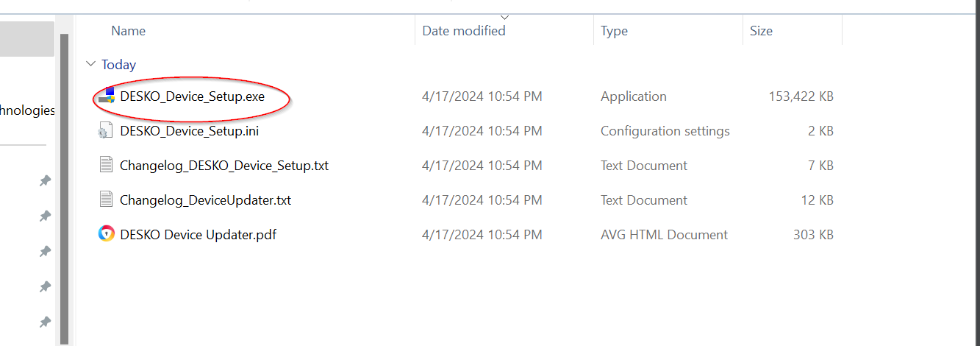Click the bottommost pin icon in sidebar
The width and height of the screenshot is (980, 346).
point(45,322)
